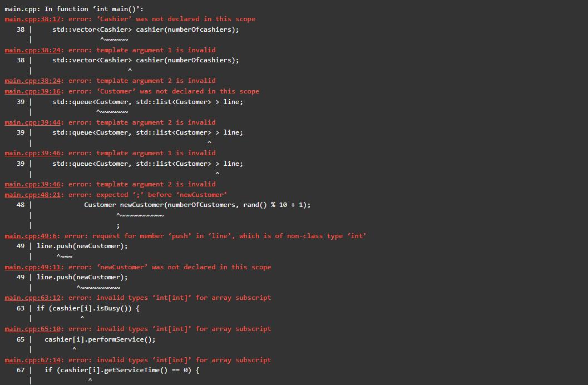Select the "'newCustomer' was not declared in this scope" message
This screenshot has height=385, width=588.
184,267
